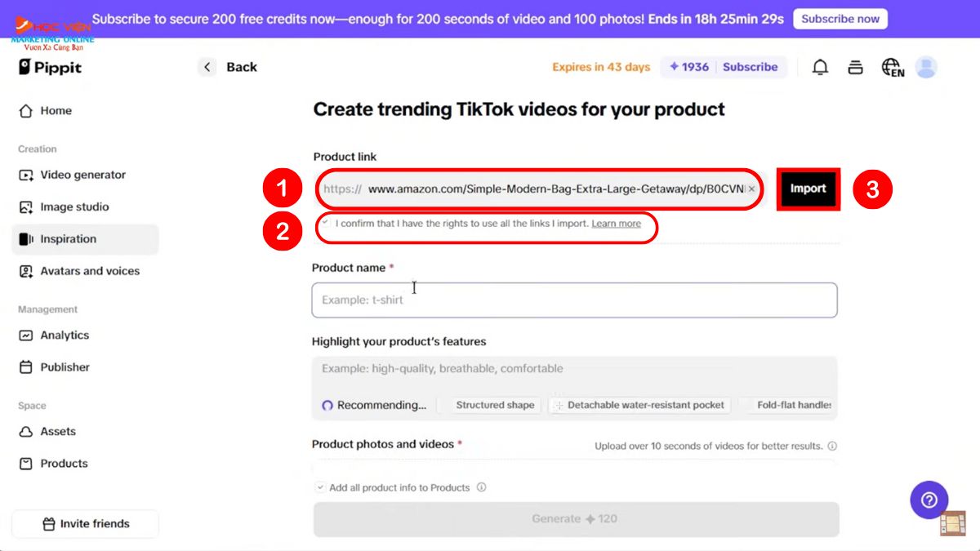Click Subscribe next to credits
980x551 pixels.
tap(750, 67)
